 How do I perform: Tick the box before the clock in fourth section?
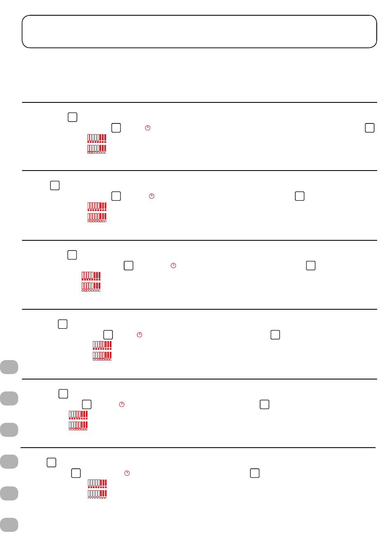(108, 335)
